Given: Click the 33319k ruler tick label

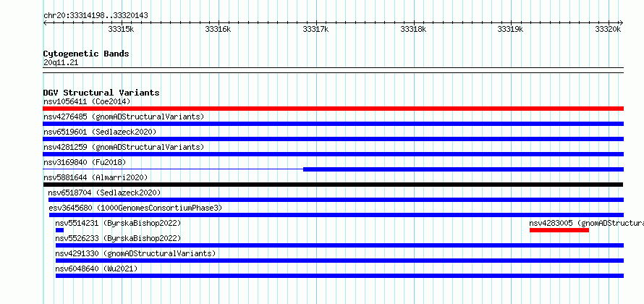Looking at the screenshot, I should [511, 29].
